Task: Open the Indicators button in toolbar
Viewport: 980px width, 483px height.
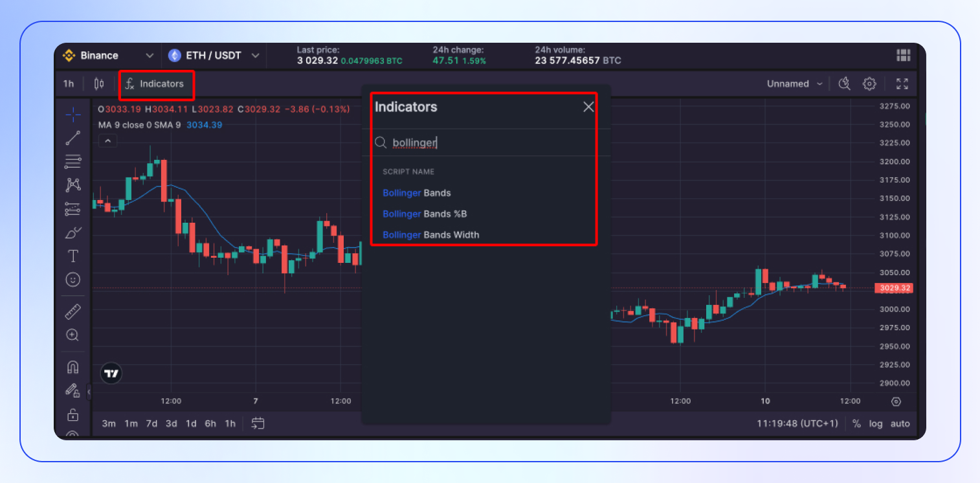Action: click(155, 84)
